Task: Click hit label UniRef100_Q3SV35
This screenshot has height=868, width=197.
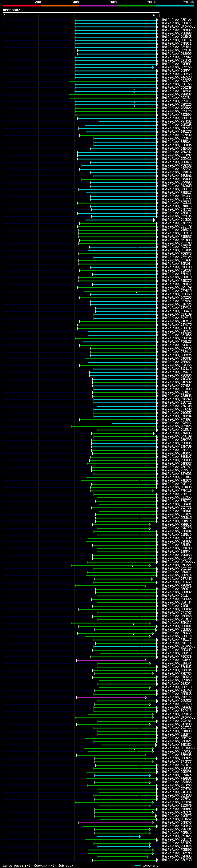Action: [x=177, y=751]
